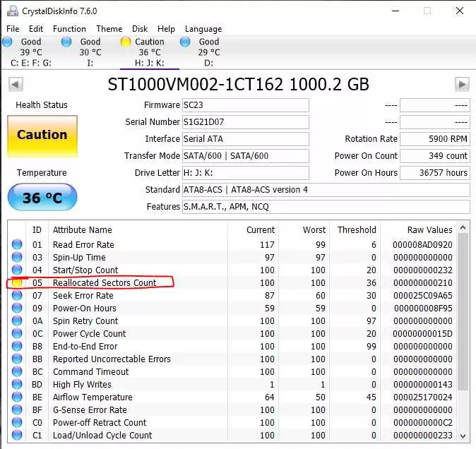This screenshot has height=449, width=476.
Task: Click the yellow status icon for Reallocated Sectors Count
Action: [17, 282]
